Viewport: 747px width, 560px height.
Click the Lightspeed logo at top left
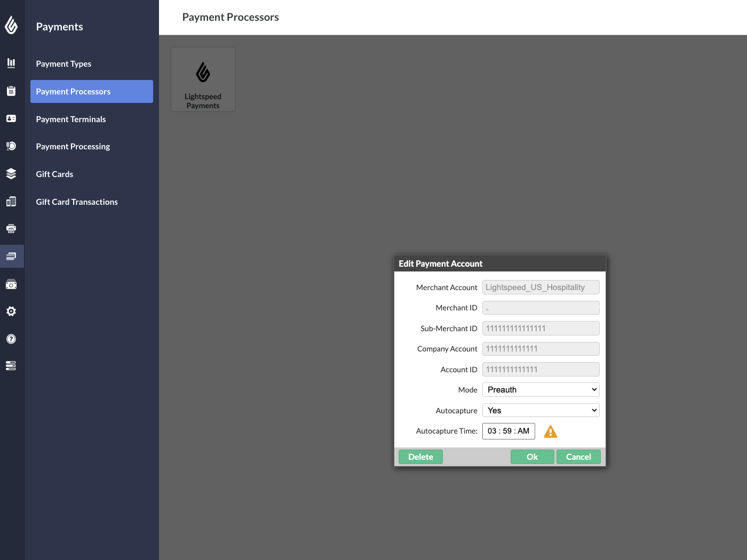[x=11, y=25]
